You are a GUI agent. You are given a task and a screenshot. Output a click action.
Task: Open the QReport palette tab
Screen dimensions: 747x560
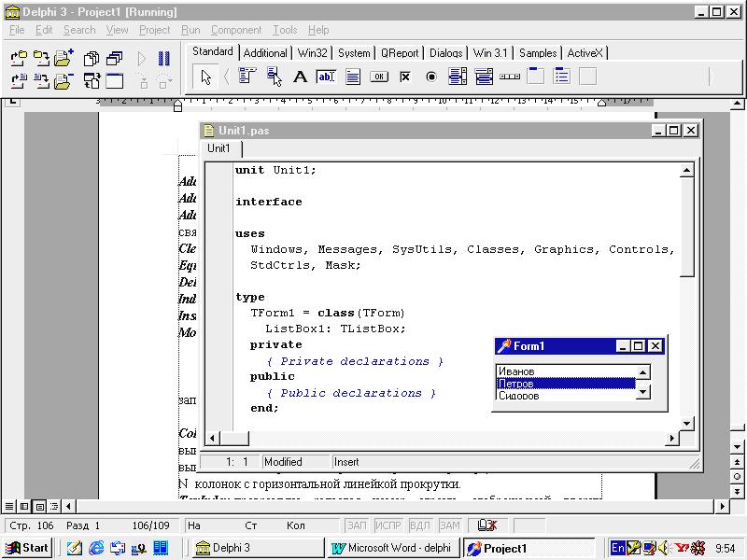pyautogui.click(x=400, y=53)
